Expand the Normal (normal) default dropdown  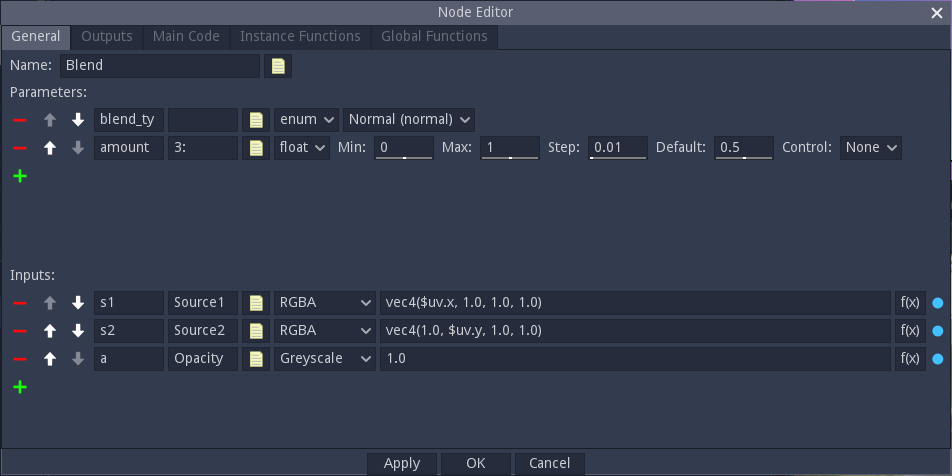pyautogui.click(x=409, y=120)
